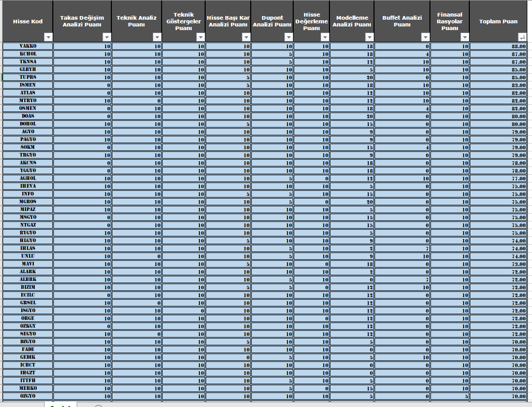
Task: Click the YGGYO stock code cell
Action: [x=28, y=171]
